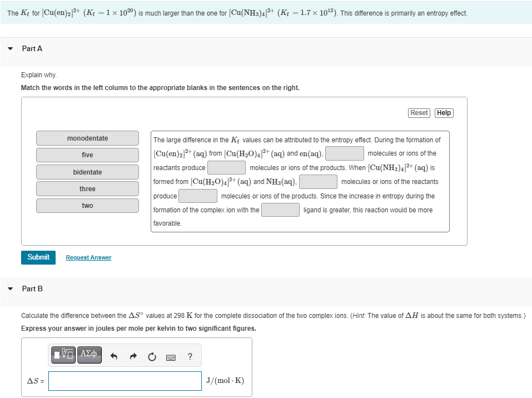Screen dimensions: 532x398
Task: Collapse the Part B section triangle
Action: pyautogui.click(x=10, y=288)
